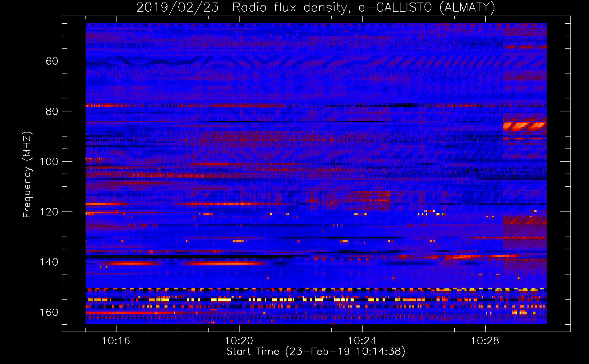Click the 10:16 time tick label
The image size is (589, 364).
coord(116,341)
